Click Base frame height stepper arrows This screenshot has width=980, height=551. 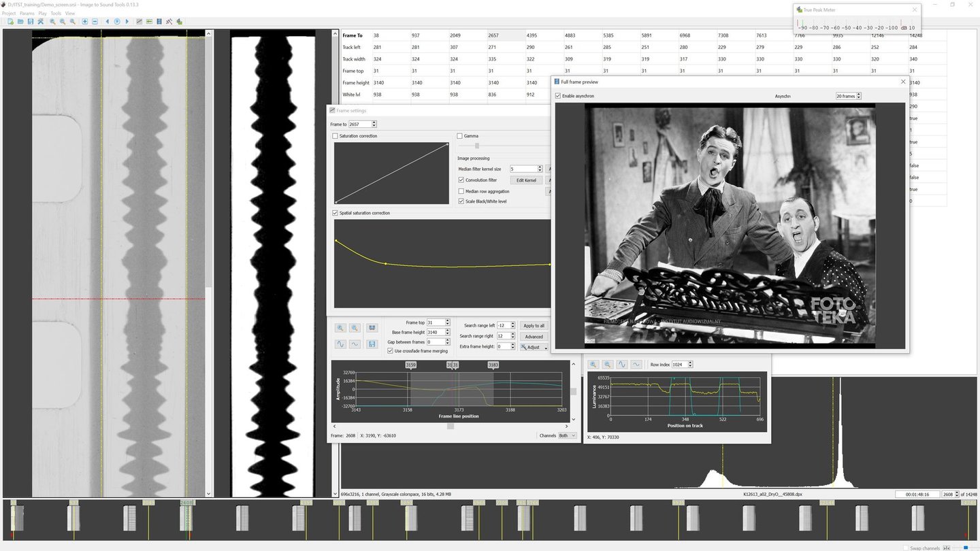tap(447, 332)
